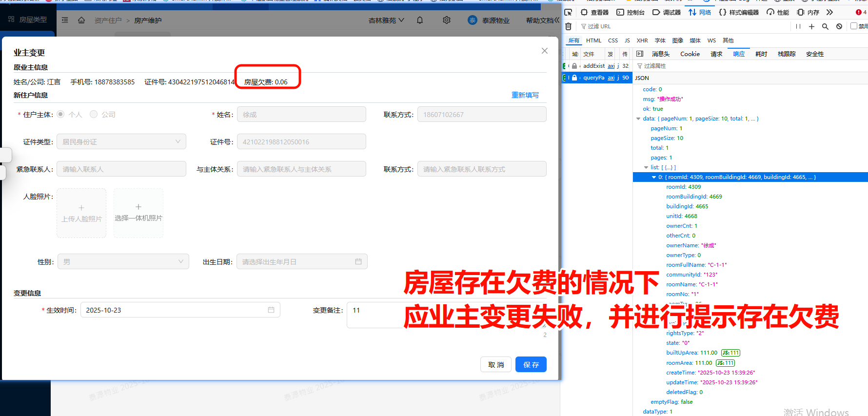
Task: Collapse the list item 0 node
Action: tap(654, 177)
